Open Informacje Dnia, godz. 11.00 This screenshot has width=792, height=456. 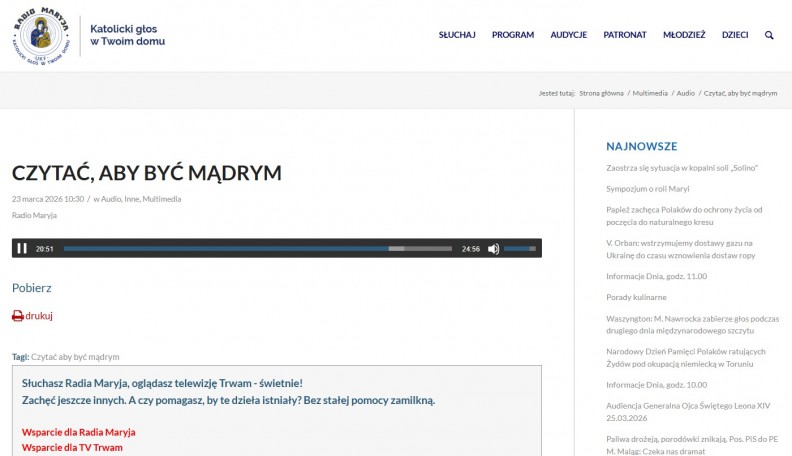coord(656,276)
